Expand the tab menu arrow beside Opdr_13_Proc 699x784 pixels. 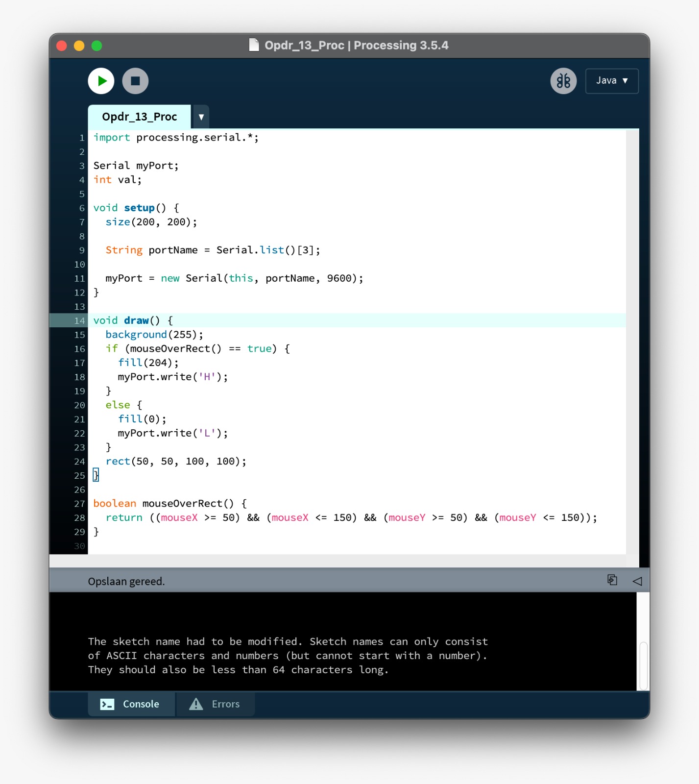pyautogui.click(x=201, y=117)
